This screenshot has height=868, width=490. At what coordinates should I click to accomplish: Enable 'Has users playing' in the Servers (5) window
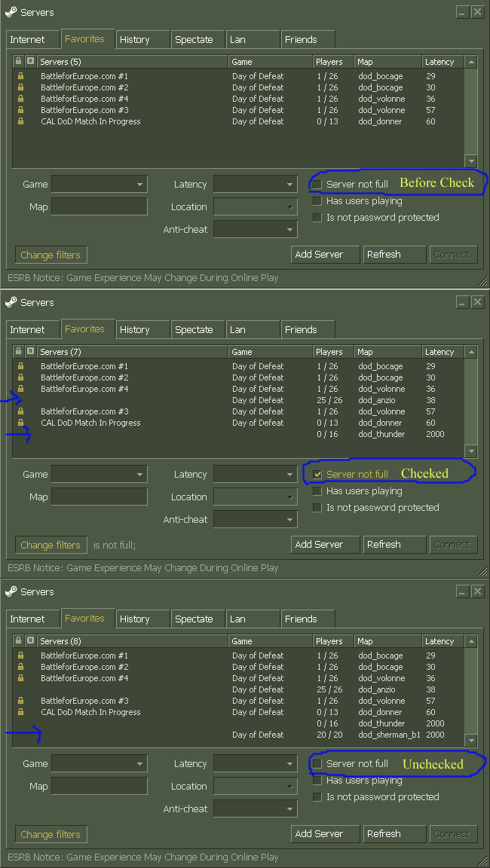click(317, 201)
